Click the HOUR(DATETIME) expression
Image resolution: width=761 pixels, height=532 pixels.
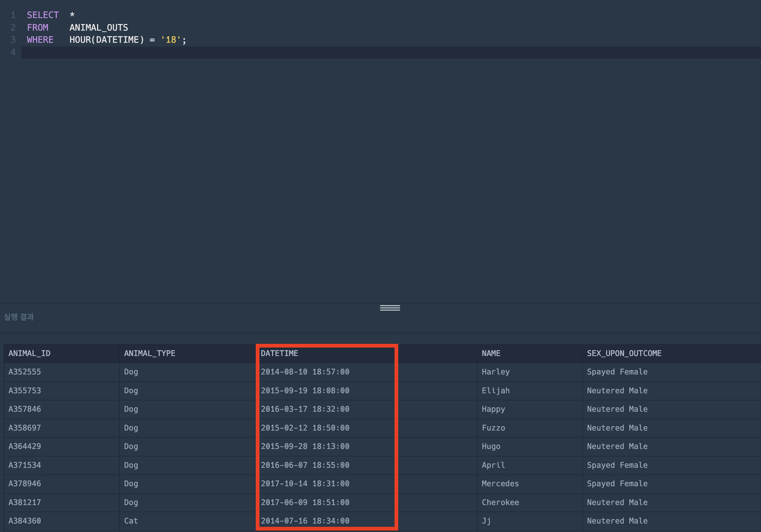pyautogui.click(x=107, y=40)
